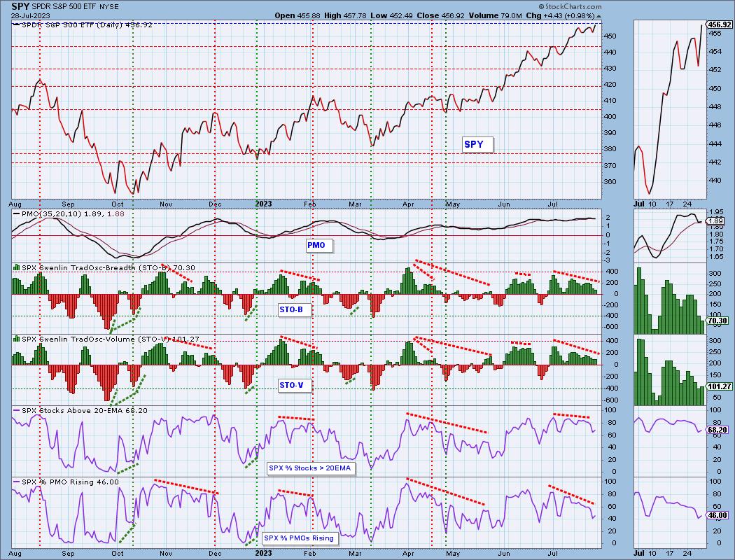Click the 2023 label under the price panel

pyautogui.click(x=263, y=204)
